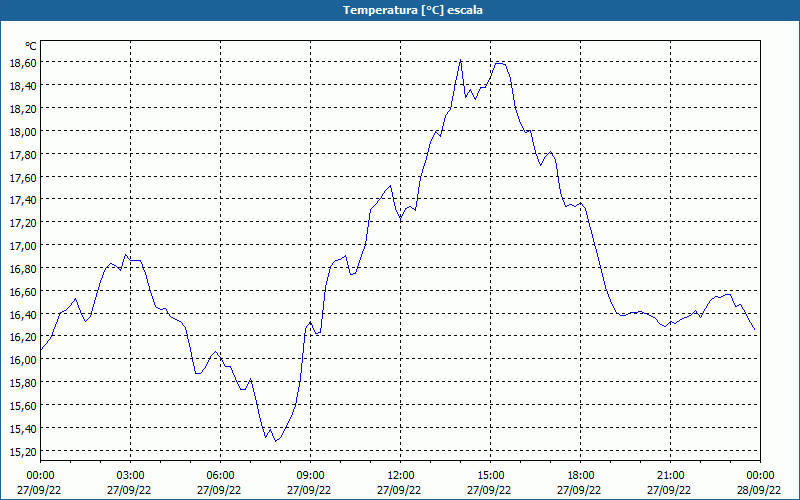This screenshot has width=800, height=500.
Task: Click the 18:00 time axis label
Action: click(x=580, y=476)
